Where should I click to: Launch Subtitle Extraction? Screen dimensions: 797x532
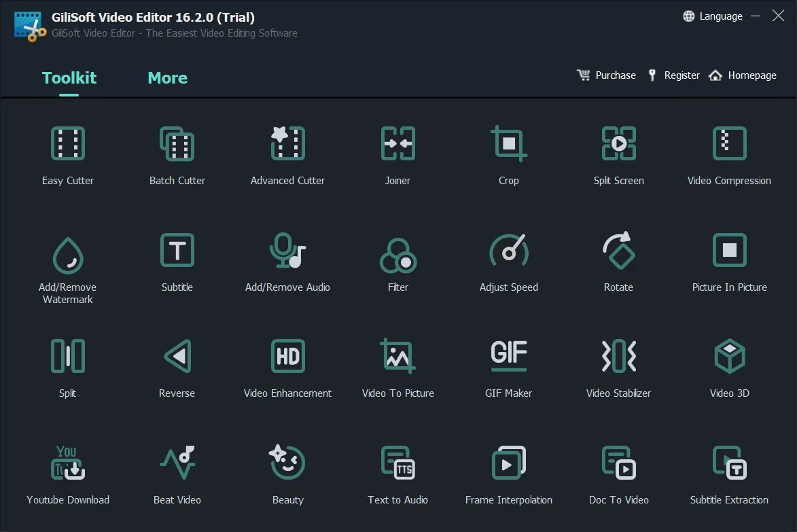point(728,471)
